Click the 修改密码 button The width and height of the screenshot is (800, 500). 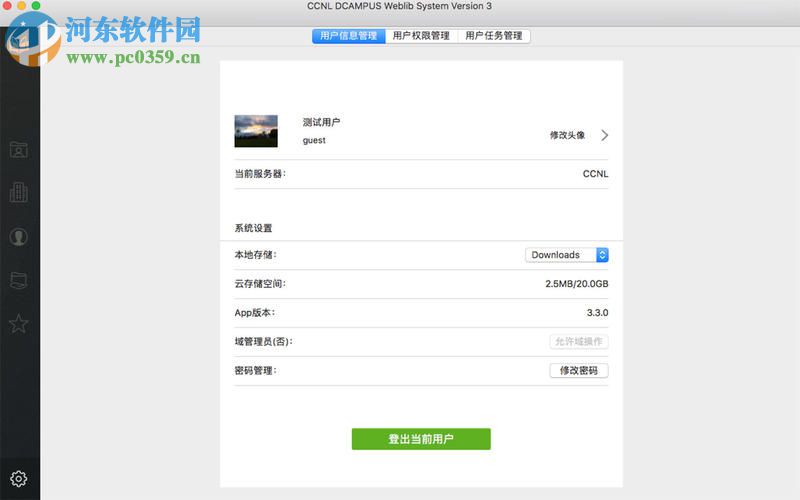coord(579,370)
